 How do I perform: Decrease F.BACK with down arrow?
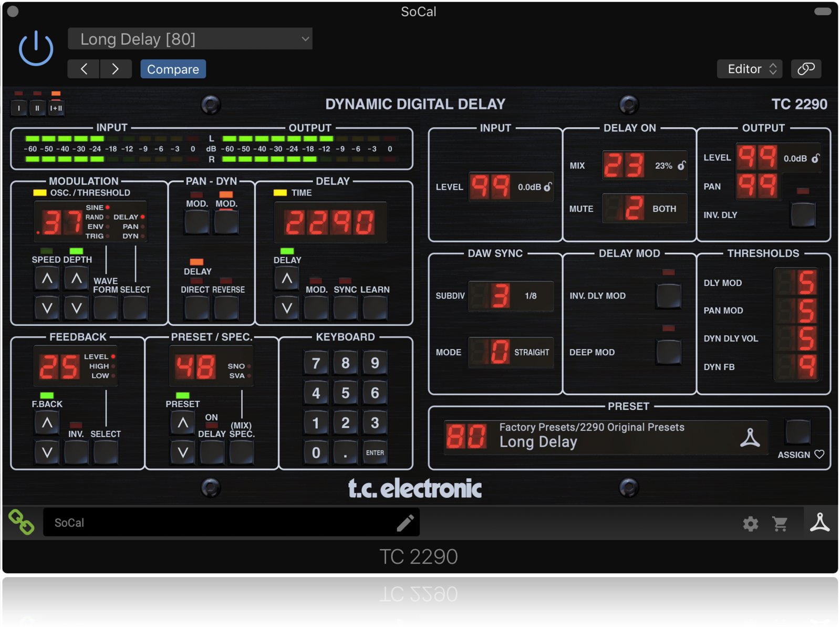(47, 452)
